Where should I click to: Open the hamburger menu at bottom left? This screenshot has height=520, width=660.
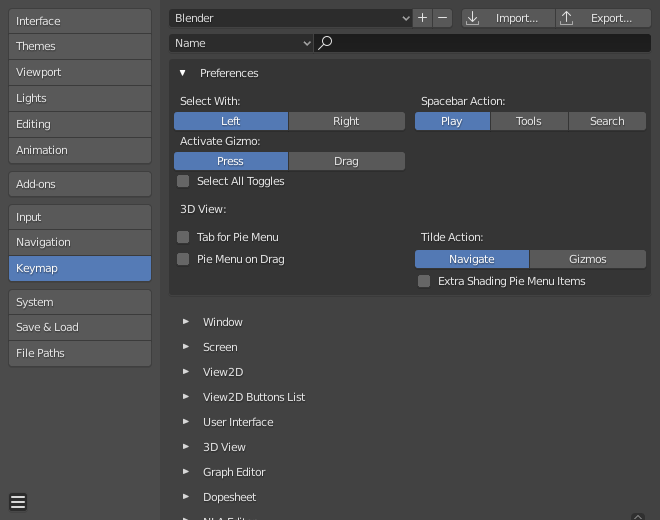pyautogui.click(x=18, y=502)
